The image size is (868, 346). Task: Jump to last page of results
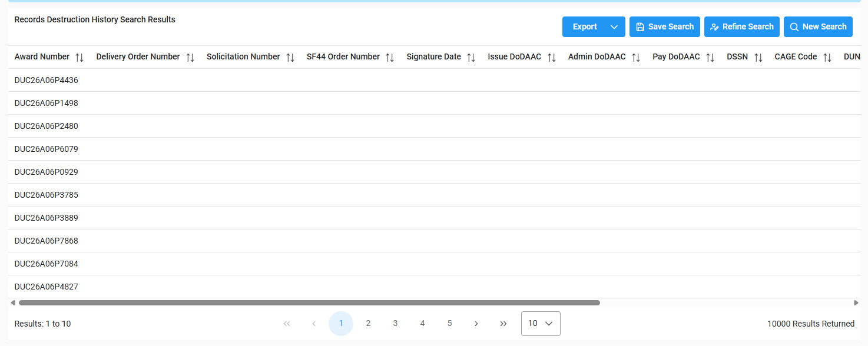click(503, 324)
